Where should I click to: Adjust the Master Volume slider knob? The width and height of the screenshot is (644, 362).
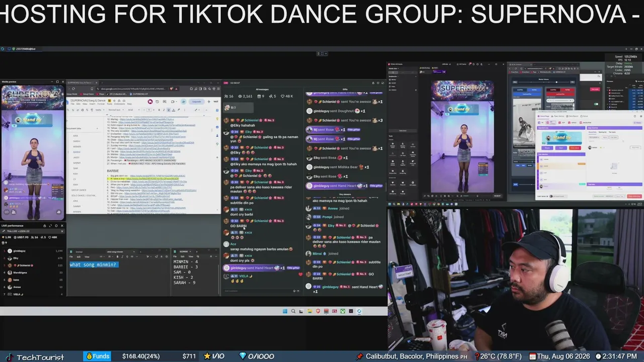pyautogui.click(x=556, y=82)
